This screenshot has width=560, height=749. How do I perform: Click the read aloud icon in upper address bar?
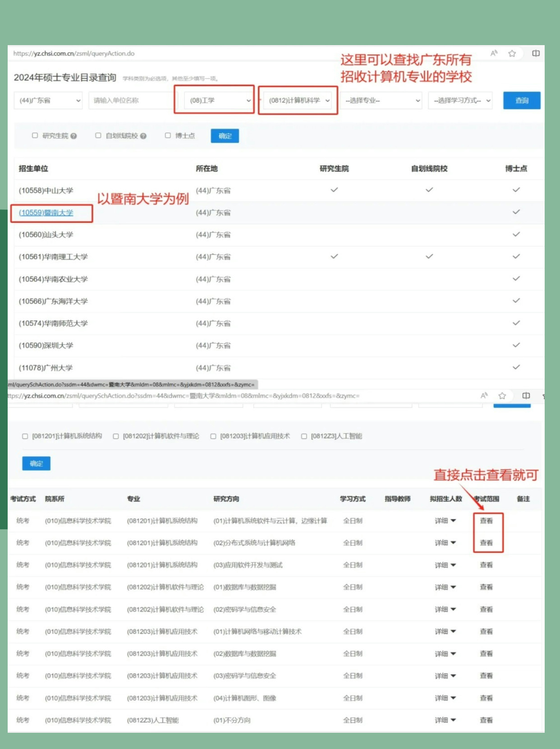(x=494, y=53)
